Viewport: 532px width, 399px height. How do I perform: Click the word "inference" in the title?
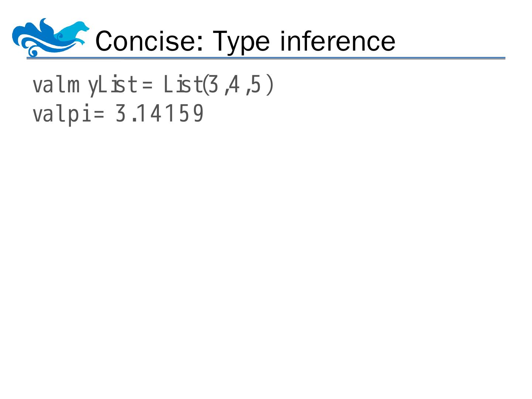click(337, 41)
